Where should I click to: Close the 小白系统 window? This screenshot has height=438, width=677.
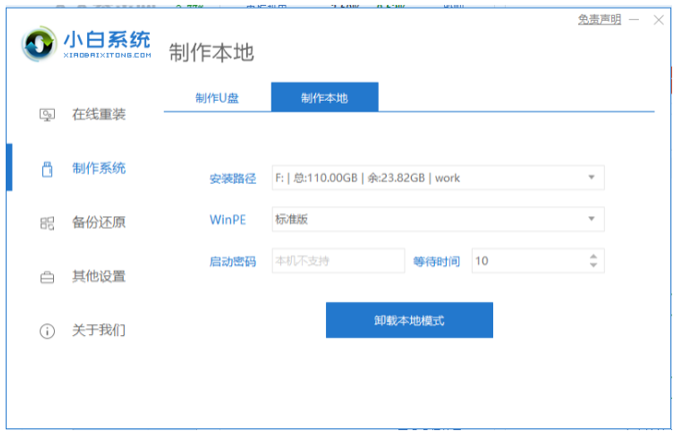657,20
